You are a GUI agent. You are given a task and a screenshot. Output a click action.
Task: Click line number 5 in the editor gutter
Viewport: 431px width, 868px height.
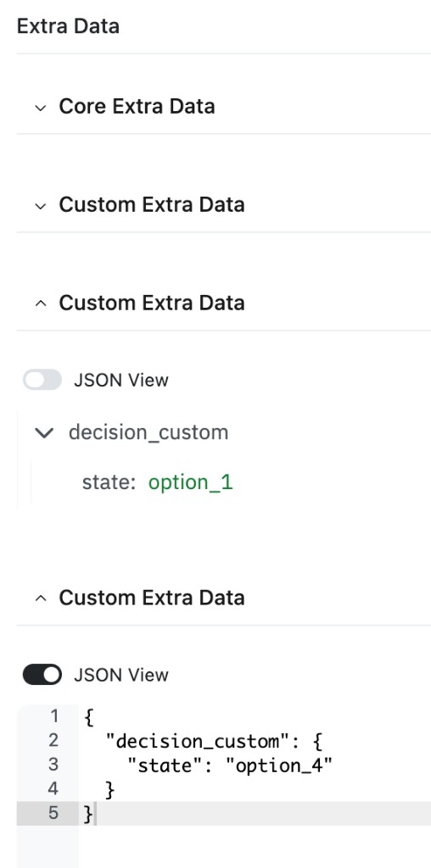53,813
